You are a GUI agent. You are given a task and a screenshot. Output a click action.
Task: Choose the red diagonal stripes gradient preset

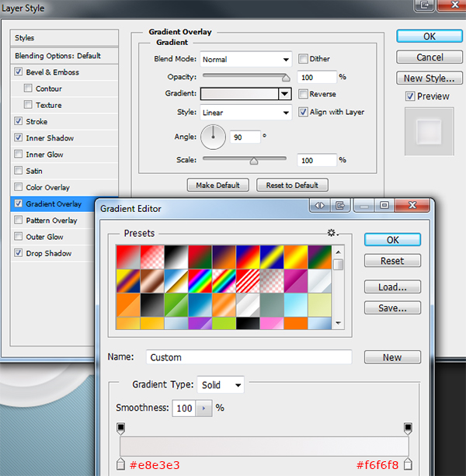(x=248, y=279)
